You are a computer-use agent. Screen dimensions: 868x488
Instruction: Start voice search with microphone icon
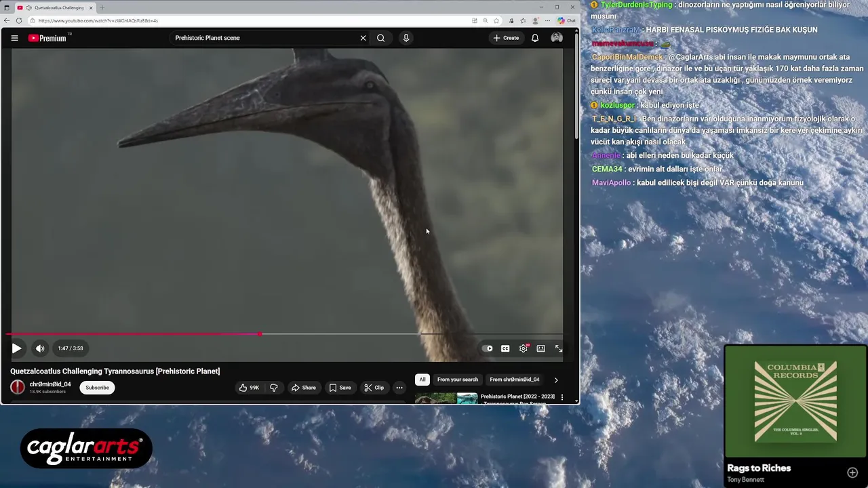click(x=406, y=38)
